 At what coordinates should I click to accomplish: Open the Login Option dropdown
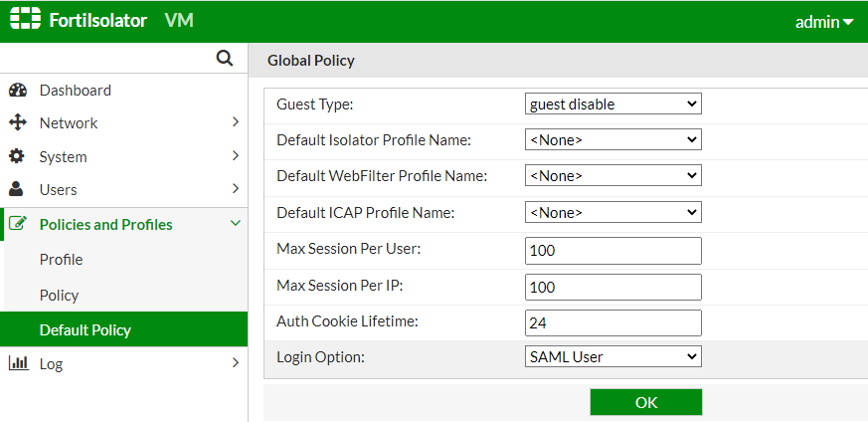pyautogui.click(x=612, y=356)
